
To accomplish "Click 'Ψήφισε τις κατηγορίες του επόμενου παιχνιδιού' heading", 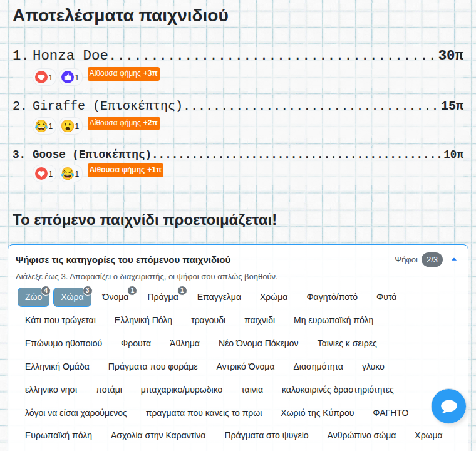I will pyautogui.click(x=123, y=261).
